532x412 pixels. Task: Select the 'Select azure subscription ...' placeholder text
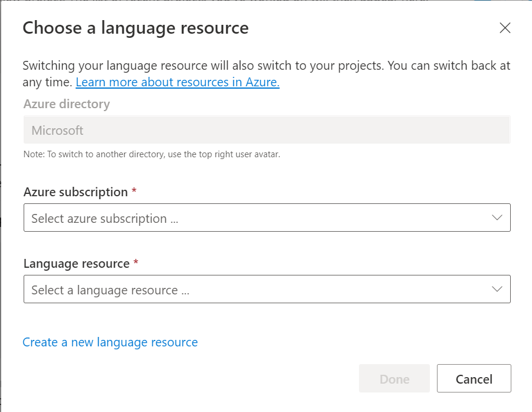tap(105, 219)
